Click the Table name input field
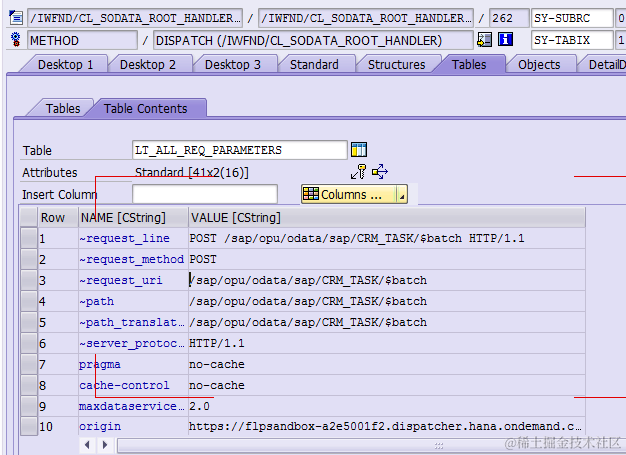The image size is (626, 455). pos(240,150)
